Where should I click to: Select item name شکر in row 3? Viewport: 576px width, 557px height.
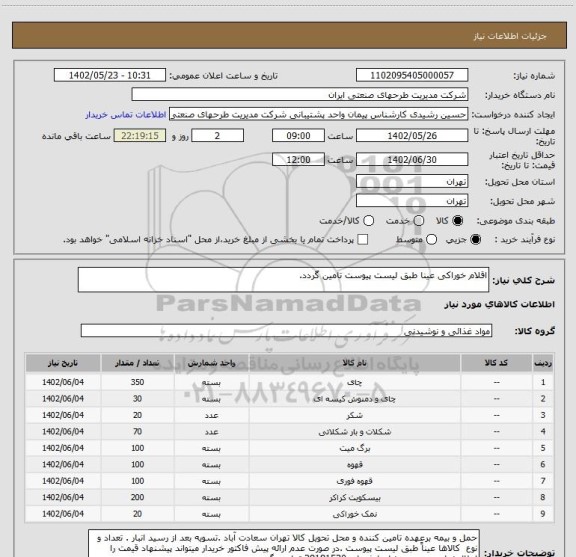[354, 416]
